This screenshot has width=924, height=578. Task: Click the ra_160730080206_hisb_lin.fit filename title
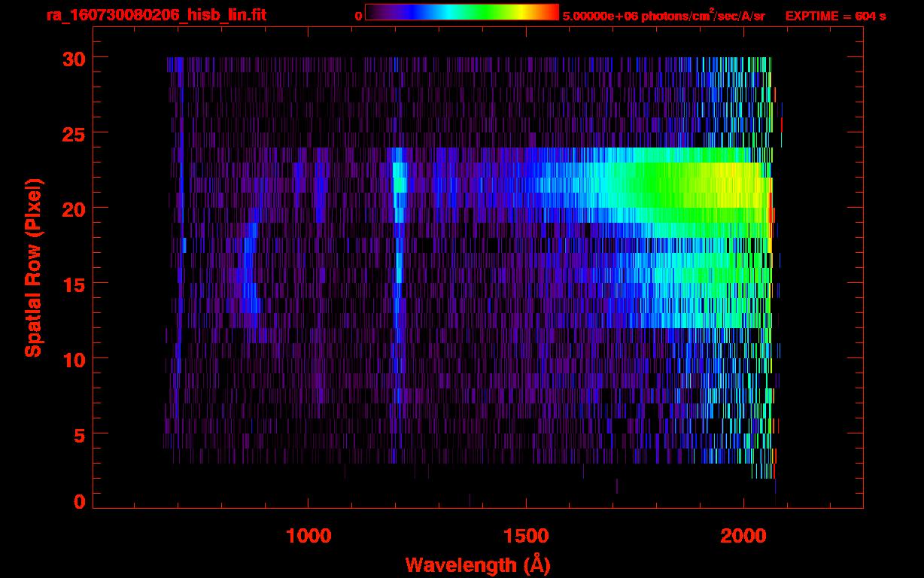(x=156, y=15)
